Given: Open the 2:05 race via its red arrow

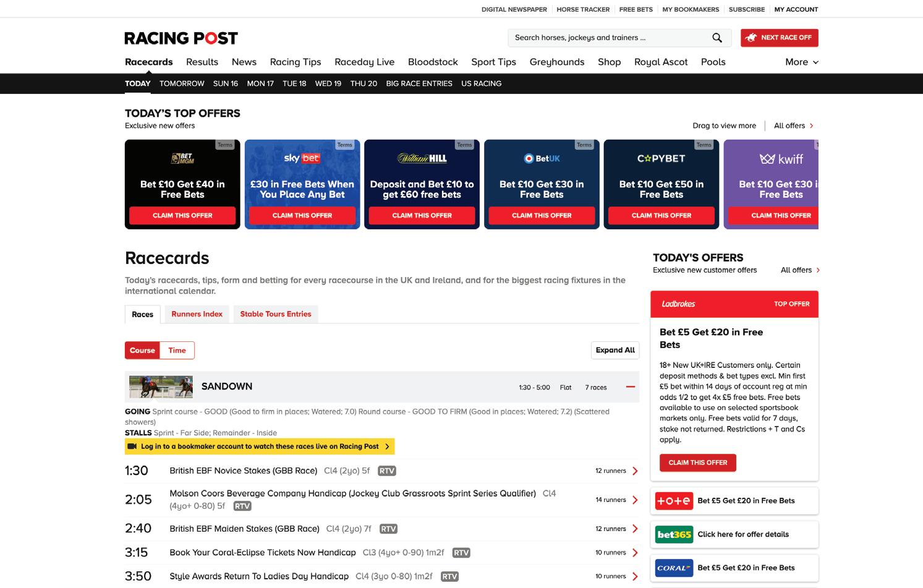Looking at the screenshot, I should coord(635,500).
